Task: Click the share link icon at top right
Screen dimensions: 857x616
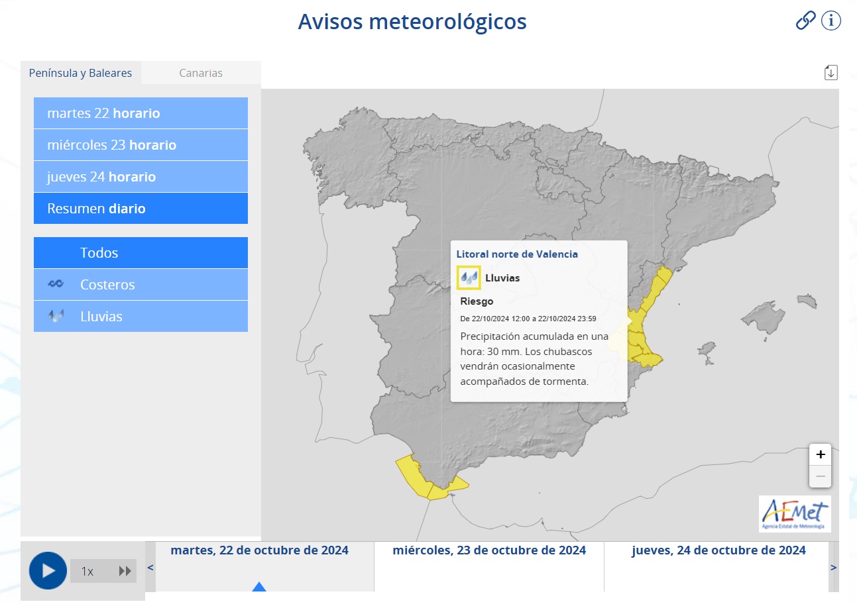Action: tap(805, 21)
